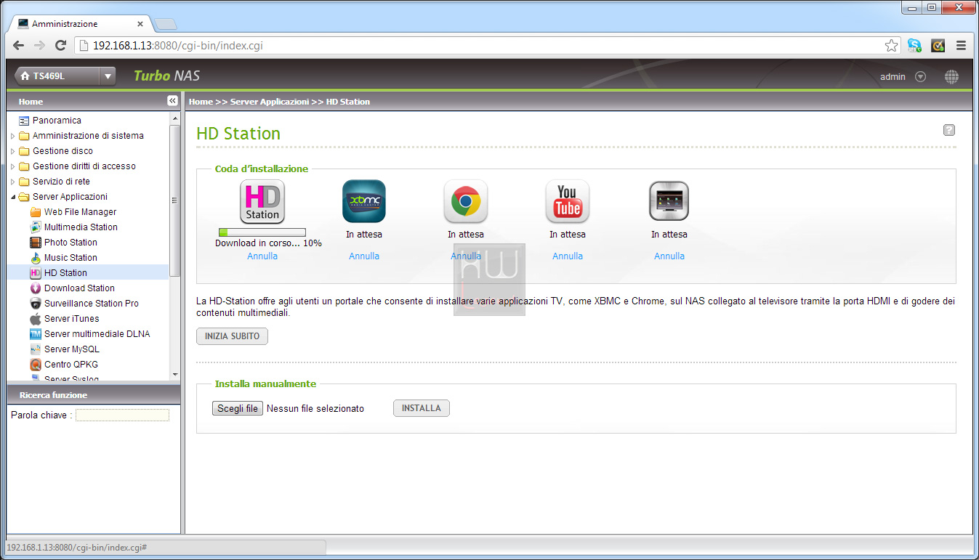Click the 'Nessun file selezionato' text

(x=315, y=409)
